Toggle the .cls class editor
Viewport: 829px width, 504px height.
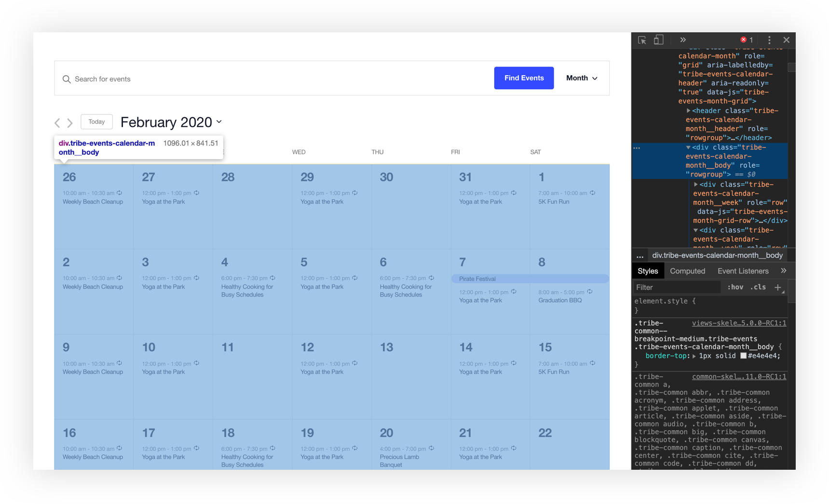[759, 287]
